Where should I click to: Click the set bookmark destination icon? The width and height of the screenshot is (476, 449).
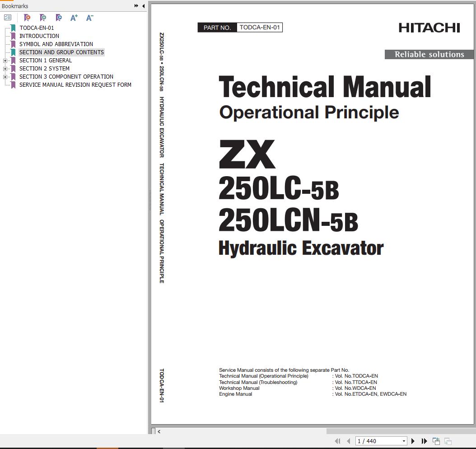(x=59, y=18)
